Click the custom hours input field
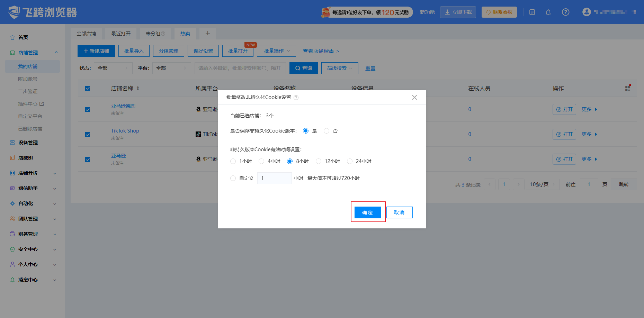 click(274, 178)
